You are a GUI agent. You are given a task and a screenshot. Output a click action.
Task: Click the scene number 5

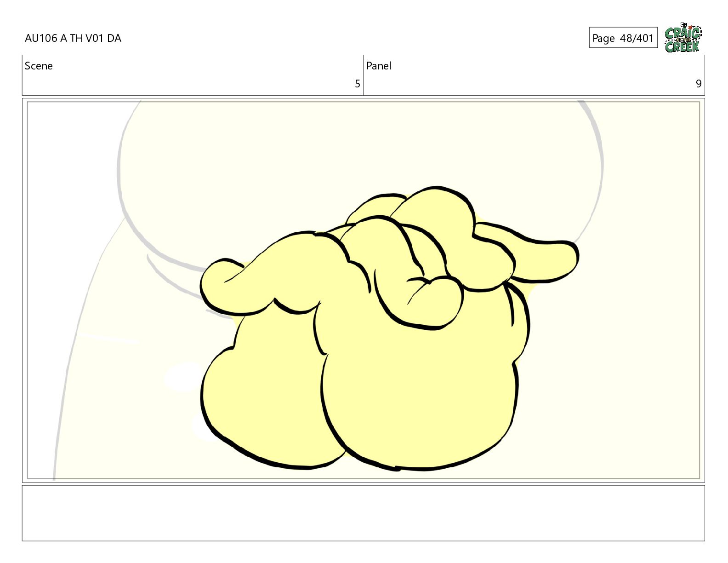click(x=357, y=84)
